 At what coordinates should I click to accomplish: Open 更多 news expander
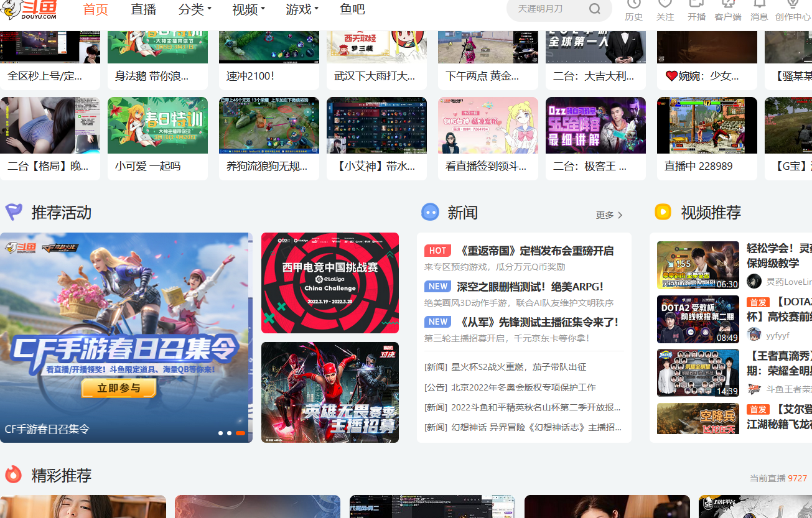click(609, 215)
